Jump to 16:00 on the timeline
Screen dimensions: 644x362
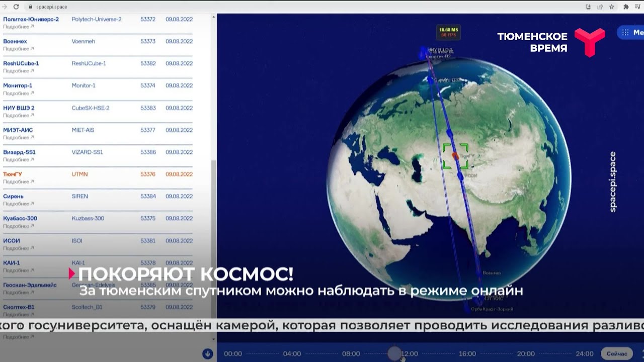(x=467, y=354)
